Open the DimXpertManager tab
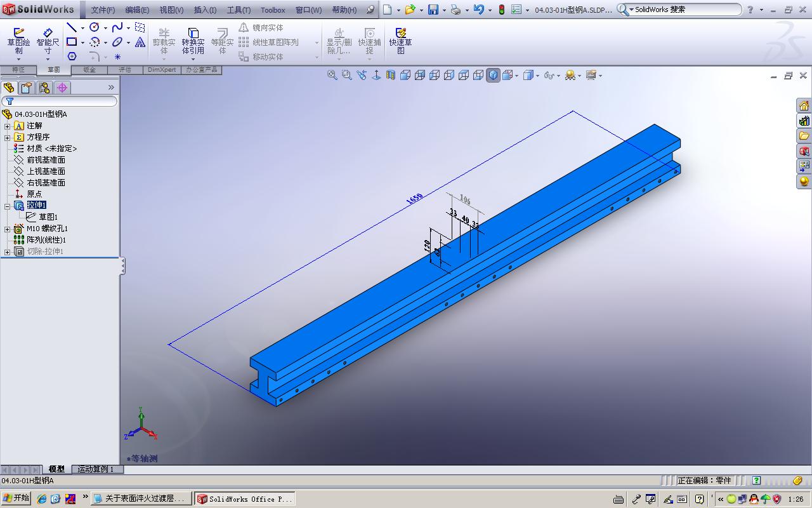812x508 pixels. point(62,88)
